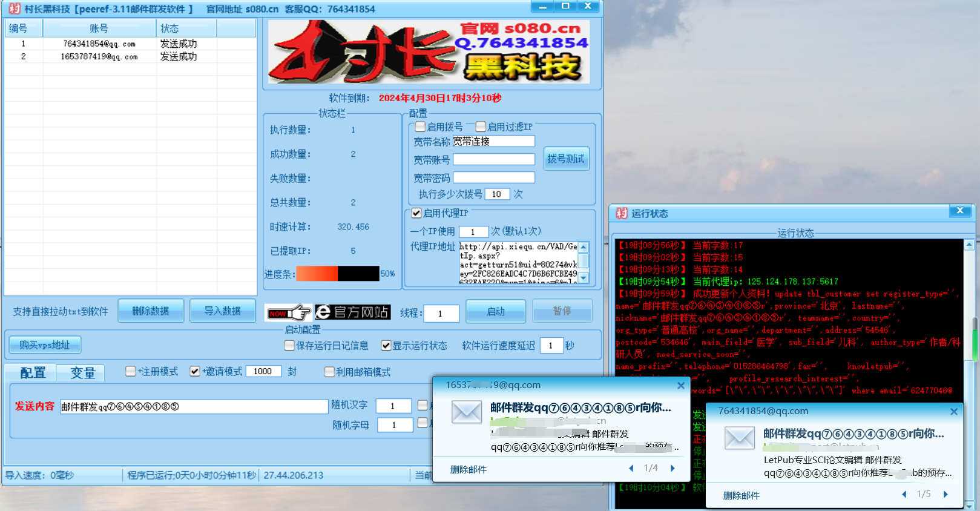Screen dimensions: 980x511
Task: Click the envelope icon in the 1/4 mail notification
Action: coord(467,412)
